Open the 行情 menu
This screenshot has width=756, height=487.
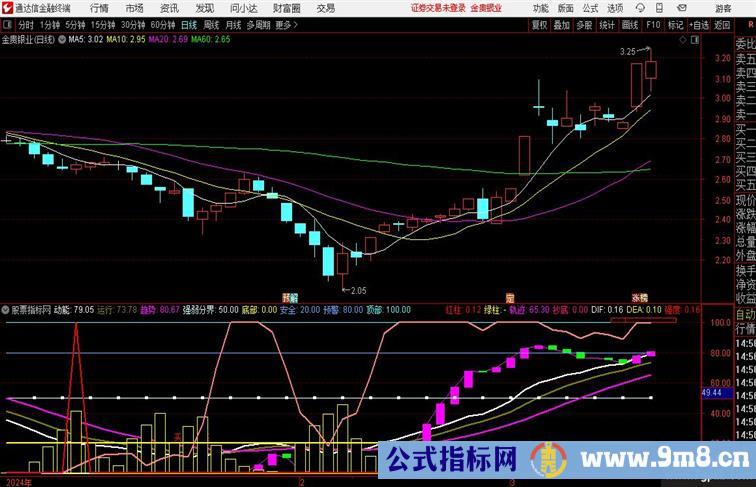click(99, 8)
